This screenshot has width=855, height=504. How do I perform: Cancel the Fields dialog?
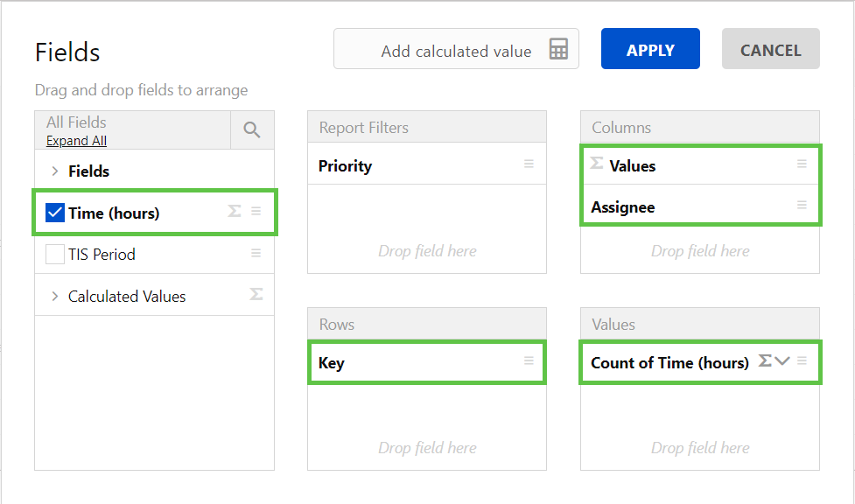tap(770, 49)
